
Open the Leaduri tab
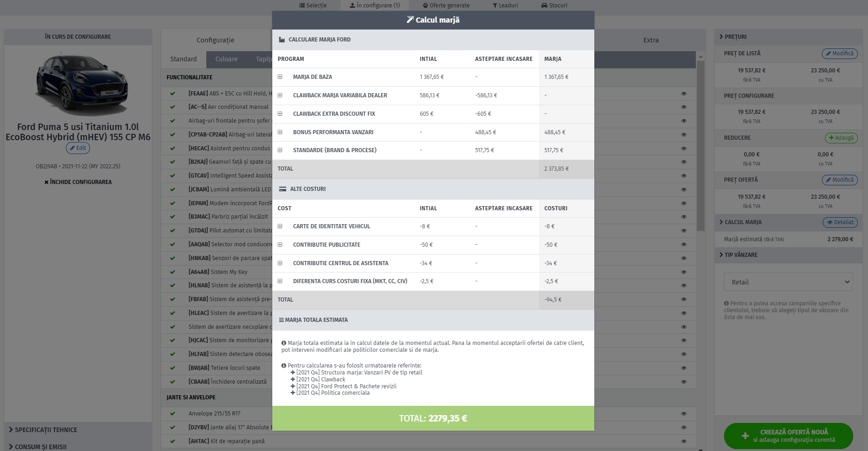(505, 6)
